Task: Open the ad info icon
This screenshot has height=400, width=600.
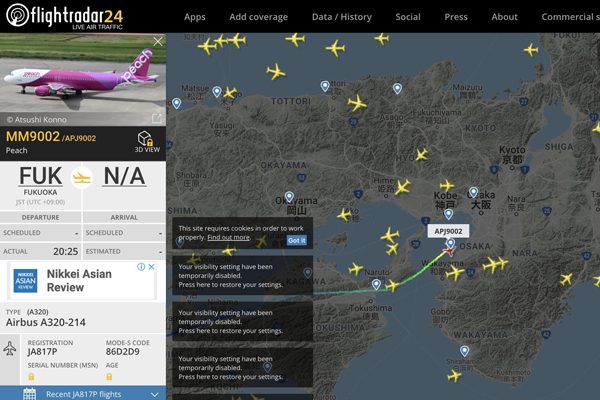Action: click(x=141, y=267)
